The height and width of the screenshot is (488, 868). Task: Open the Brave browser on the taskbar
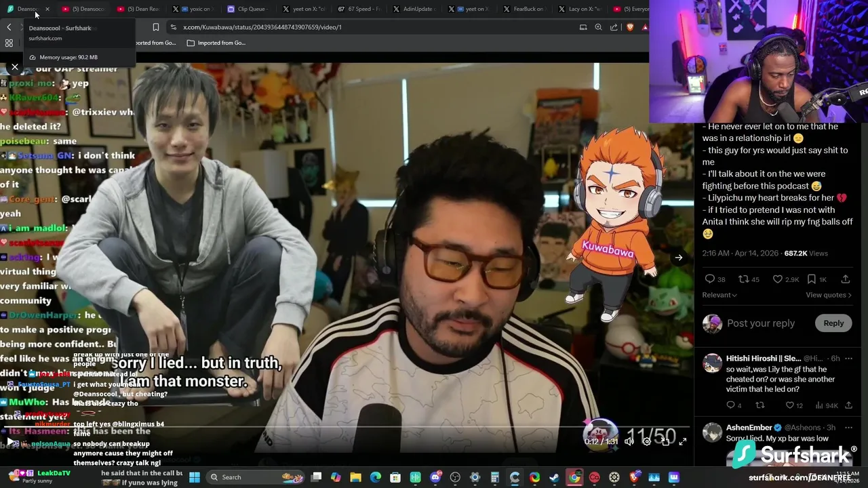point(635,477)
